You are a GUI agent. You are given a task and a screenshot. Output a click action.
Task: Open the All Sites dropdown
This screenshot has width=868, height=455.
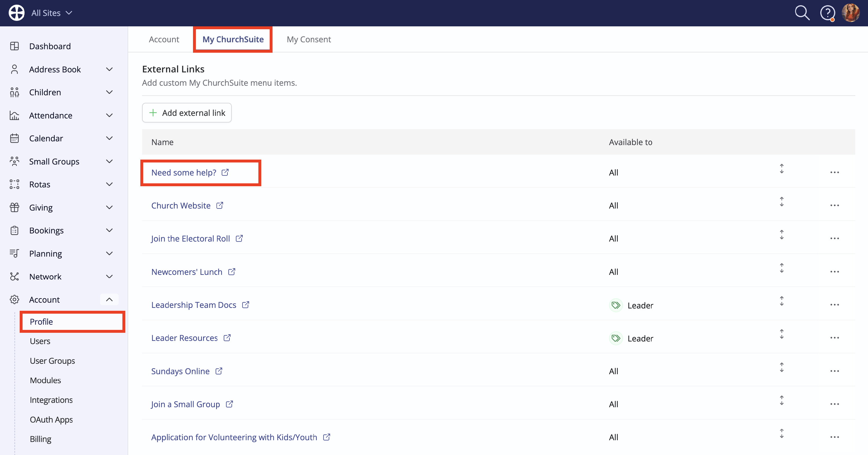52,13
